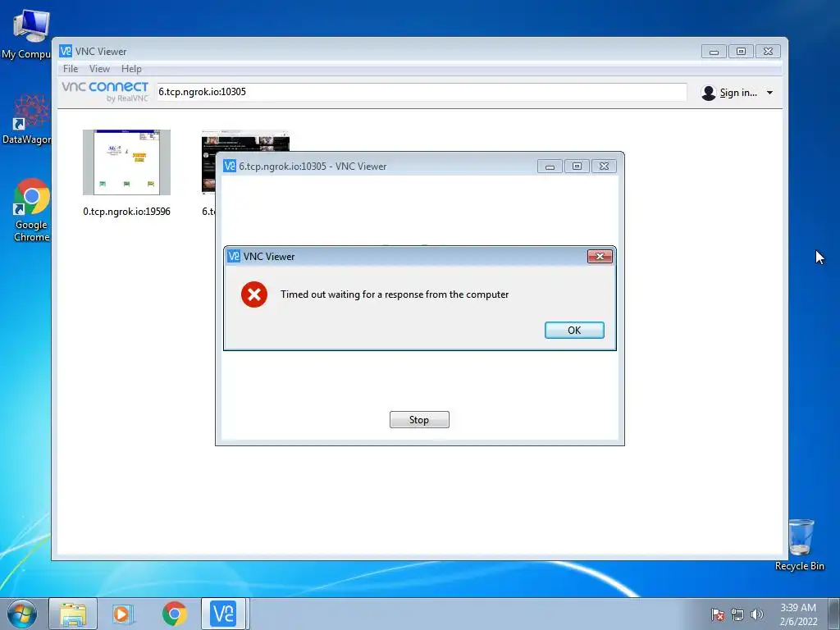The width and height of the screenshot is (840, 630).
Task: Click the 0.tcp.ngrok.io:19596 label
Action: (126, 212)
